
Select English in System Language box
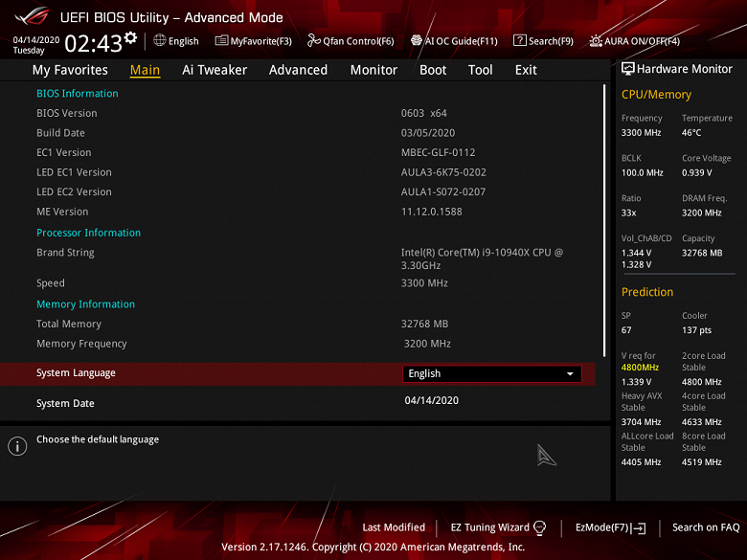(492, 373)
